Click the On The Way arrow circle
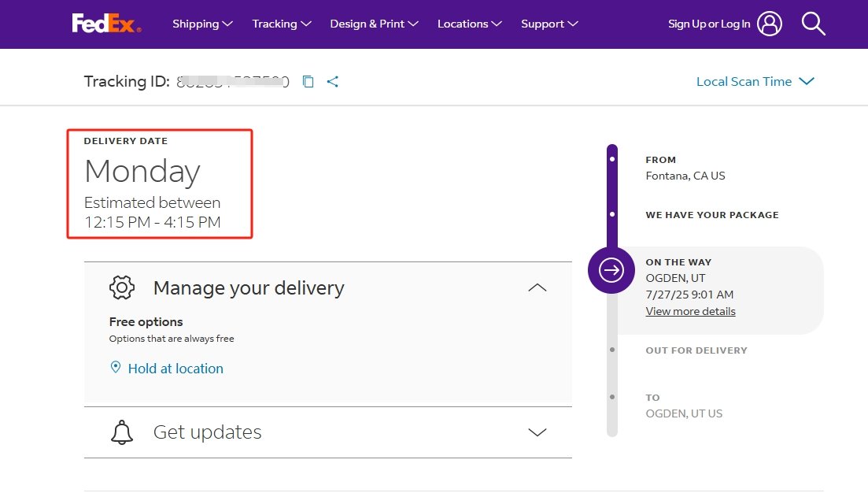Viewport: 868px width, 493px height. (611, 271)
